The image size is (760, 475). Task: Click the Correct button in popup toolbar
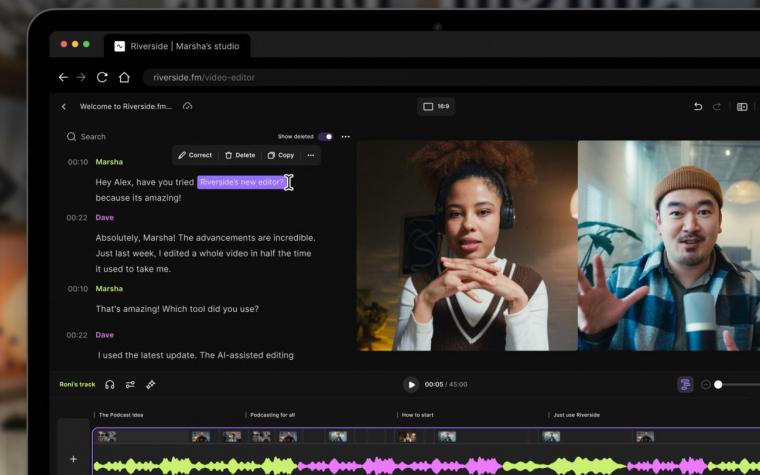[195, 155]
